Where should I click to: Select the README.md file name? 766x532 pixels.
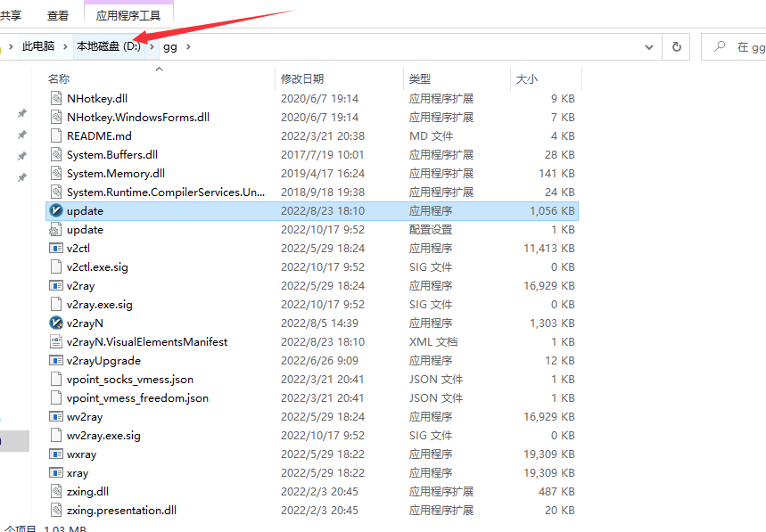[99, 135]
